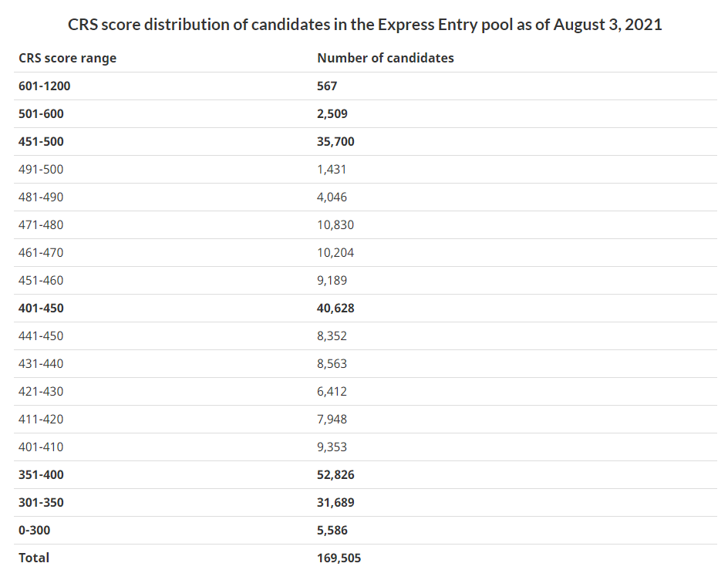Image resolution: width=728 pixels, height=580 pixels.
Task: Select the 8,563 candidates value
Action: tap(332, 363)
